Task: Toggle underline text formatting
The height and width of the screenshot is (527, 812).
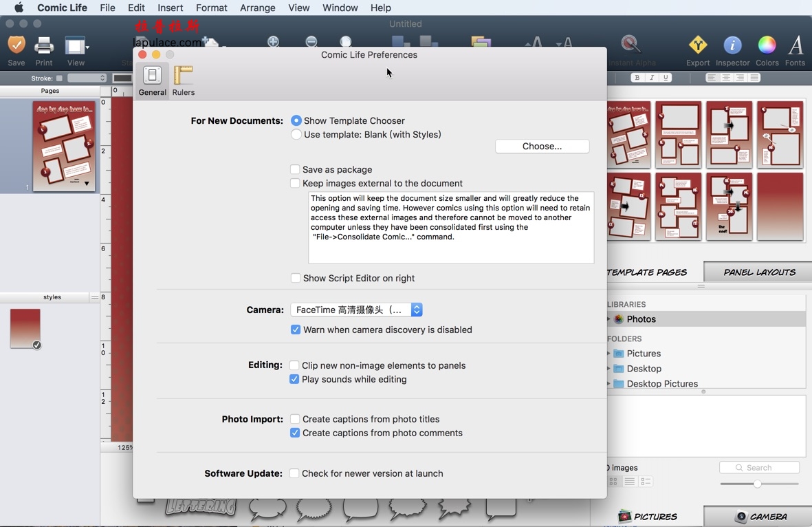Action: tap(666, 78)
